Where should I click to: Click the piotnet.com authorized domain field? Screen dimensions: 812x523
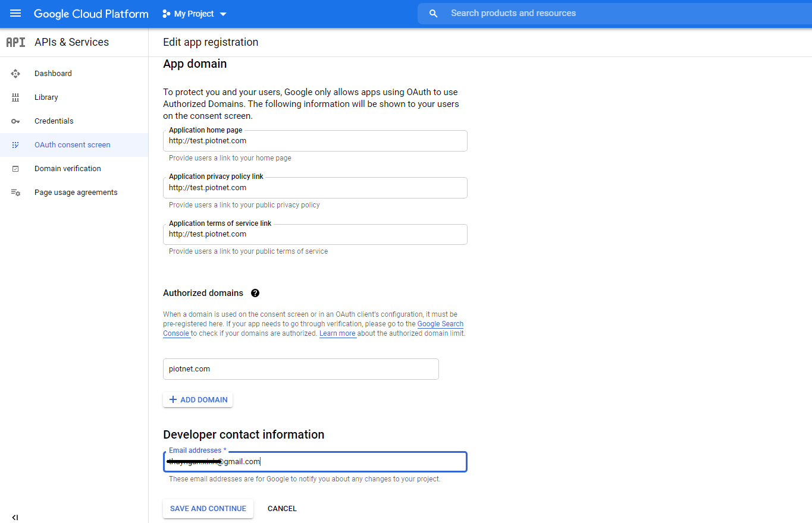tap(300, 368)
